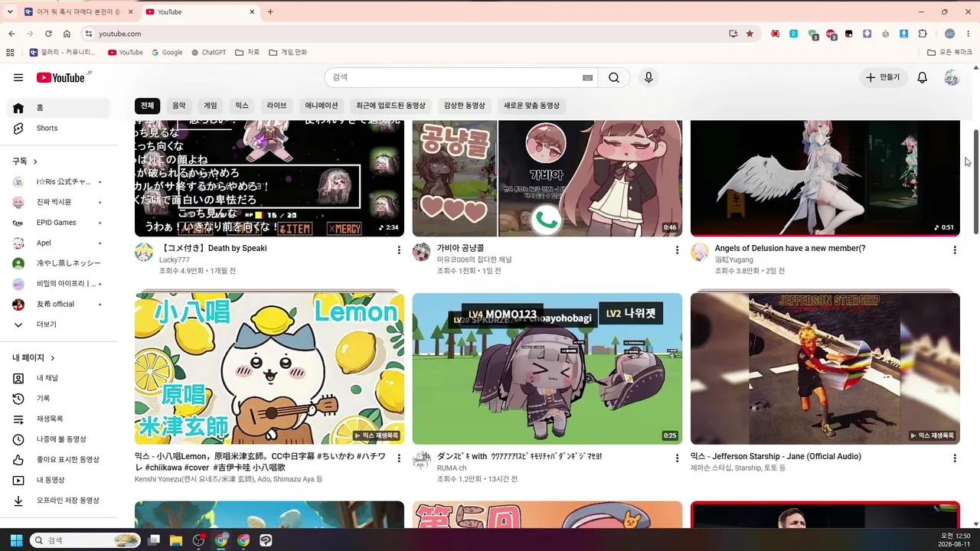Open the Chrome apps grid in bookmarks bar
Viewport: 980px width, 551px height.
tap(10, 53)
